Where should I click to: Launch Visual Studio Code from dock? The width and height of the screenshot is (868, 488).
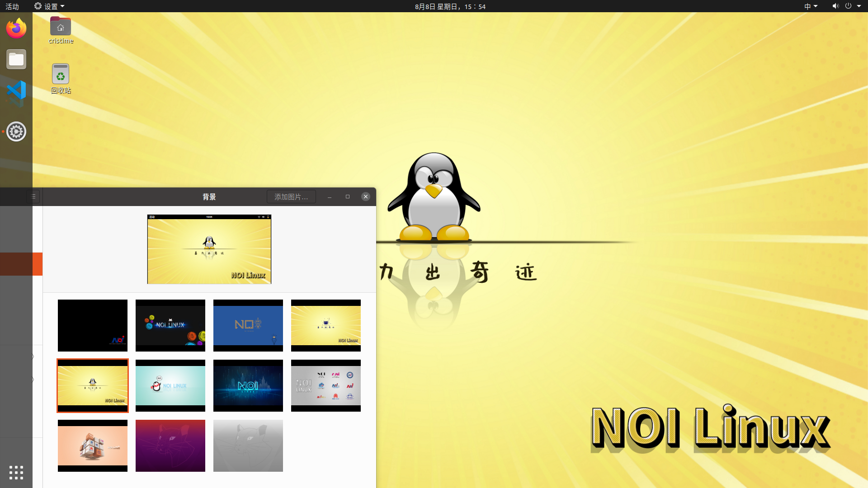pos(16,90)
